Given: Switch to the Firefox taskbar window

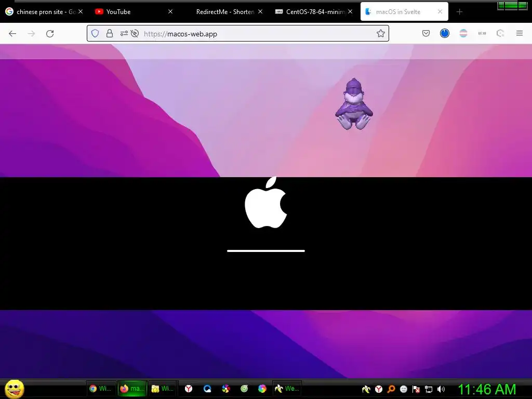Looking at the screenshot, I should [x=132, y=389].
